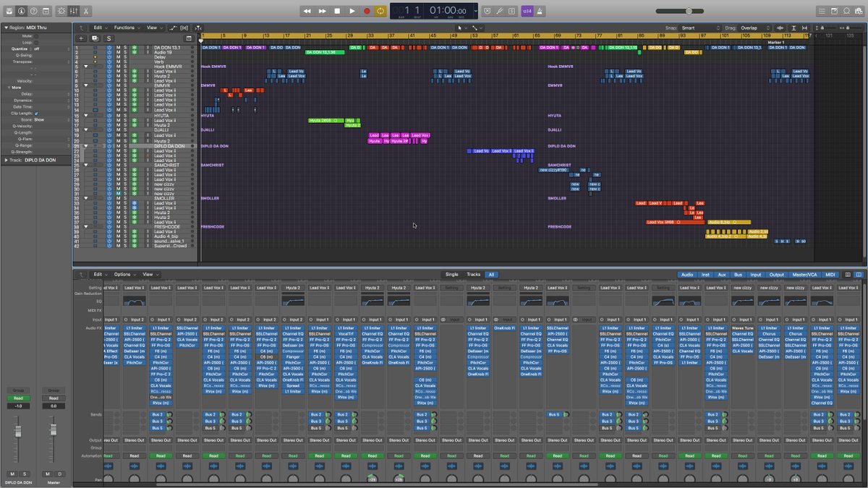Open the Note Pads icon

click(x=834, y=11)
